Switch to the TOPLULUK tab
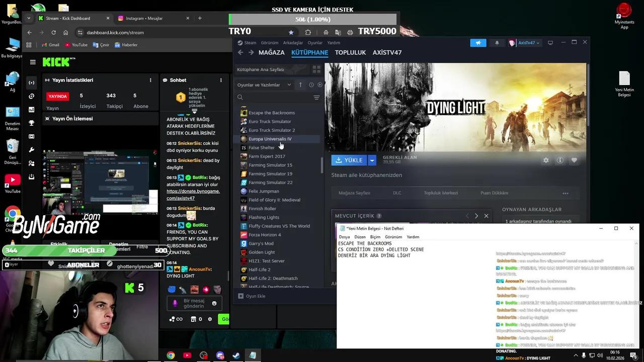This screenshot has width=644, height=362. [350, 52]
